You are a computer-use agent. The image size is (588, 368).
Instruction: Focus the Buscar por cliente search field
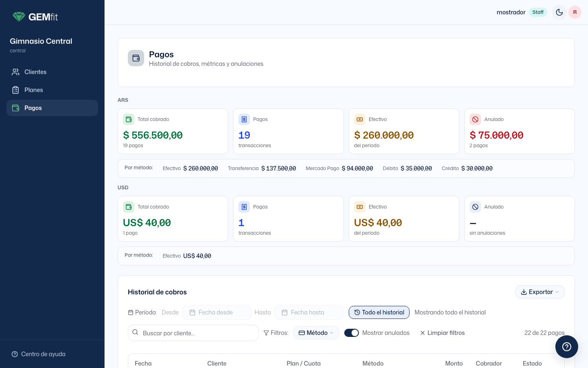[193, 333]
